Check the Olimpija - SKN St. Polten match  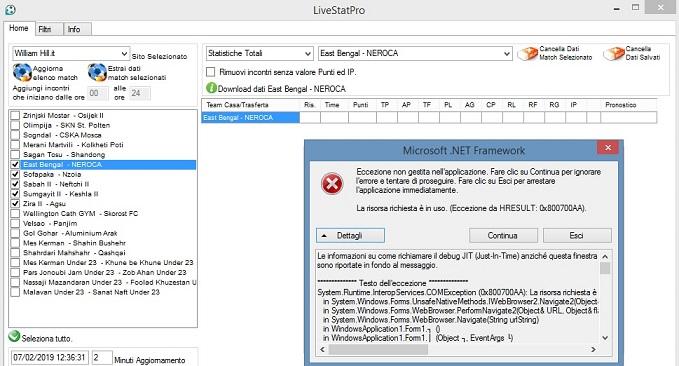click(15, 125)
